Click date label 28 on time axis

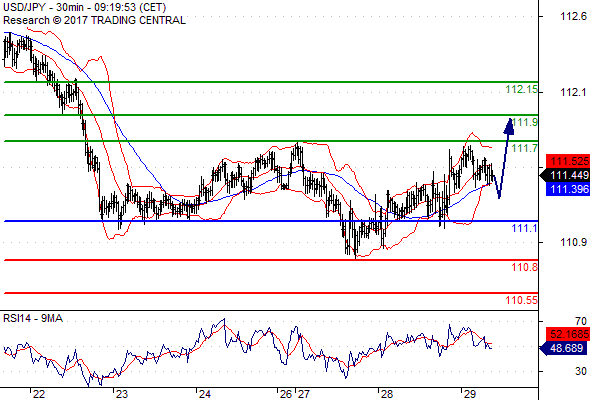(387, 394)
